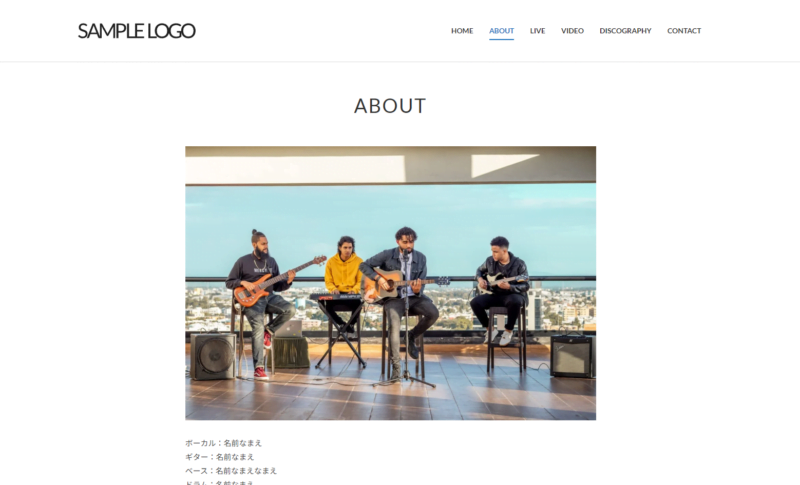Click the keyboardist in the yellow hoodie
Viewport: 800px width, 485px height.
[343, 280]
